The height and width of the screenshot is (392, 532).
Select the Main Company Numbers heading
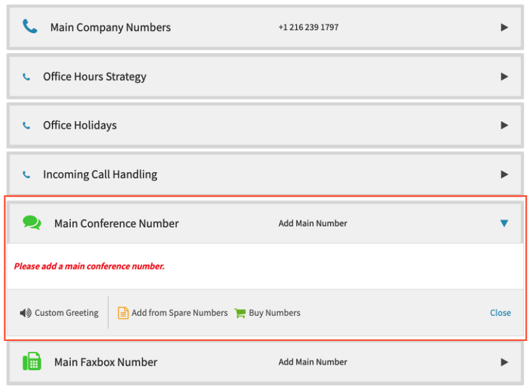tap(111, 27)
